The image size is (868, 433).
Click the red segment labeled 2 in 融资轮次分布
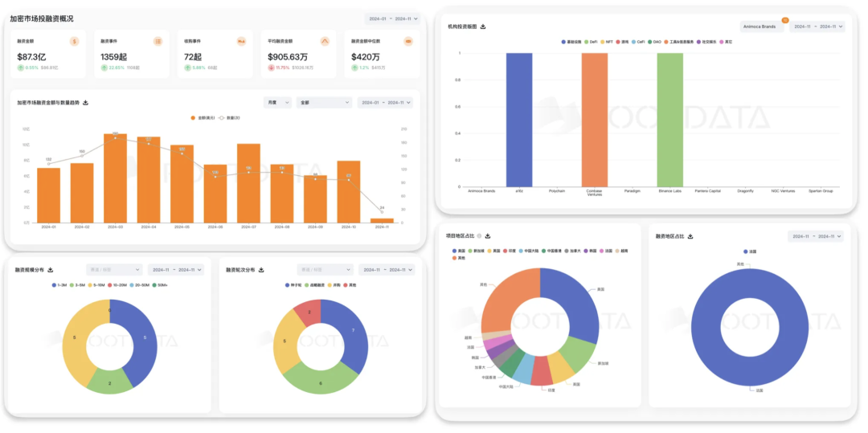[307, 313]
